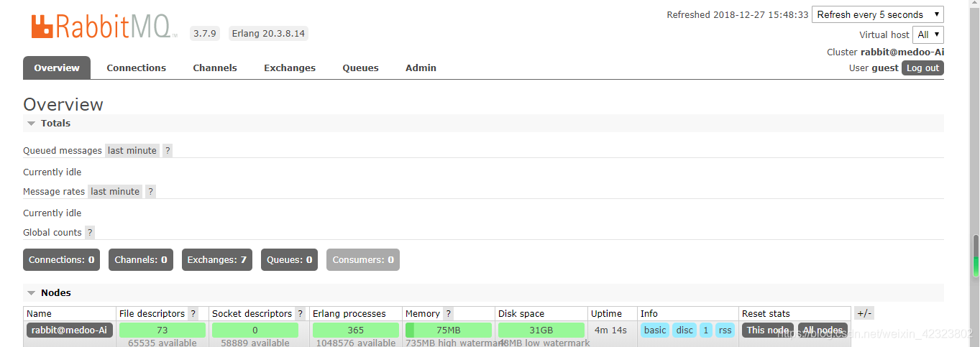
Task: Click the basic info tag
Action: (655, 330)
